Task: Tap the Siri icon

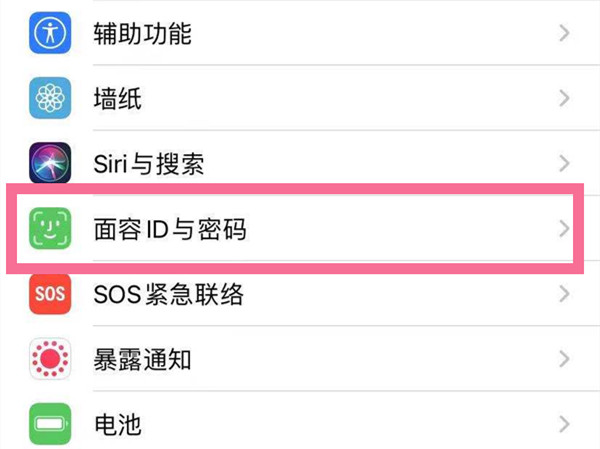Action: click(x=49, y=163)
